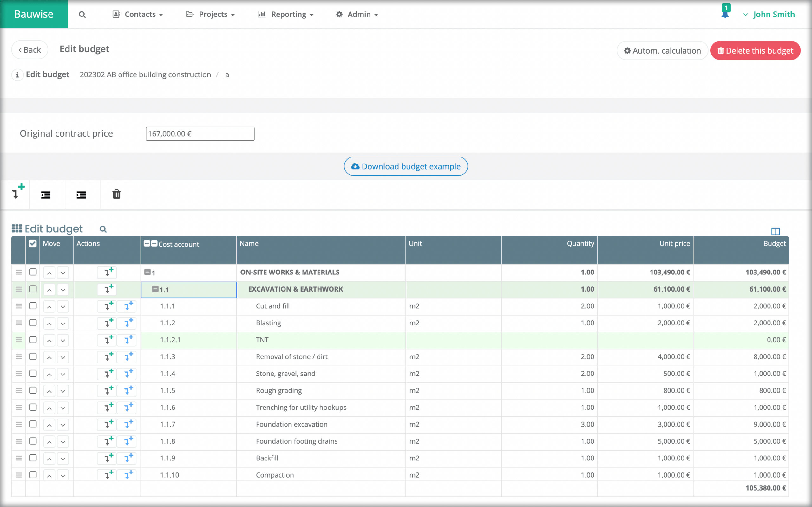Collapse the cost account 1 section
The image size is (812, 507).
coord(147,272)
